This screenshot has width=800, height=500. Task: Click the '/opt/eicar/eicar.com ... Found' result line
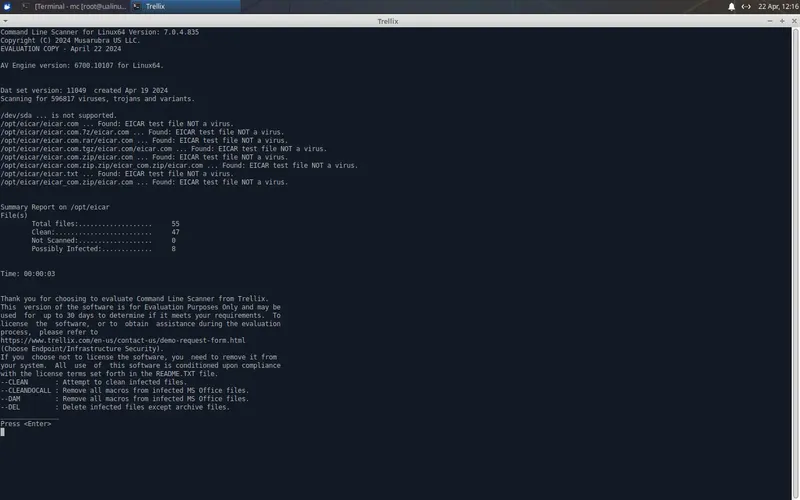pyautogui.click(x=117, y=124)
